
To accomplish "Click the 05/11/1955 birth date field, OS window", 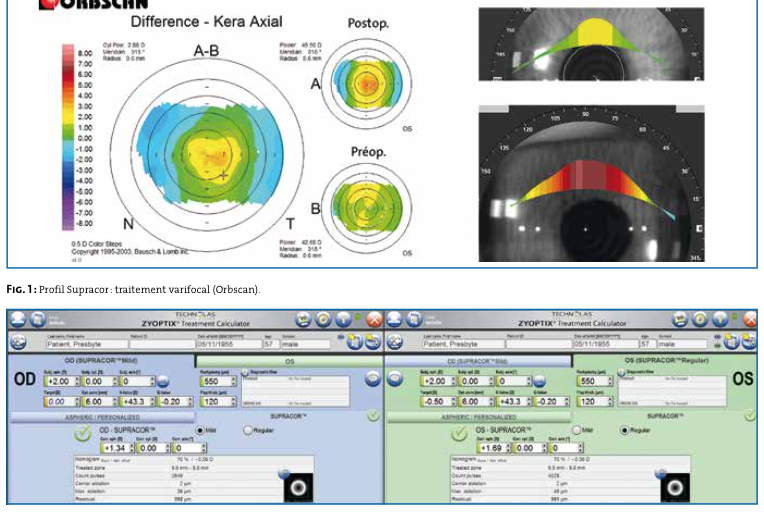I will 605,344.
